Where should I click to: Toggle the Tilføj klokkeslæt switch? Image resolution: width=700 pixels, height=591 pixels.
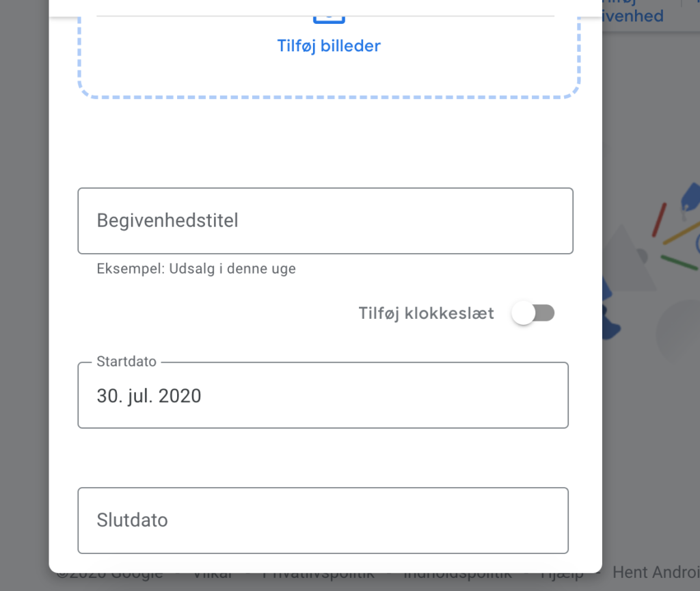pos(533,313)
